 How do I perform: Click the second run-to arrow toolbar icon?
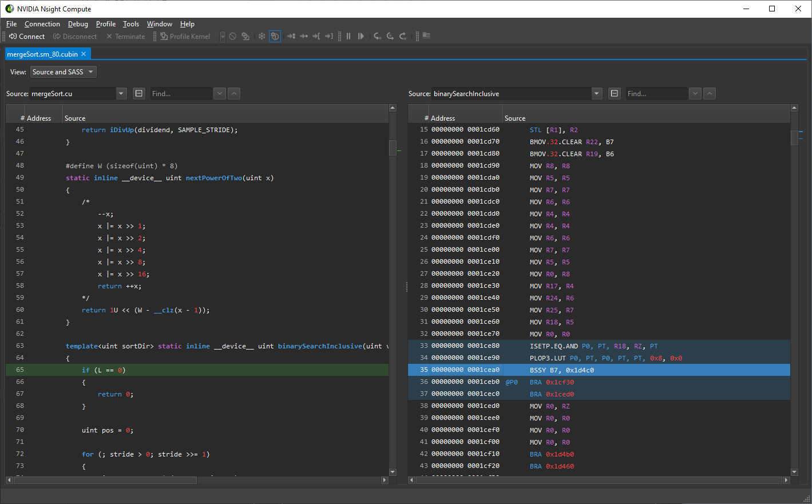[304, 36]
